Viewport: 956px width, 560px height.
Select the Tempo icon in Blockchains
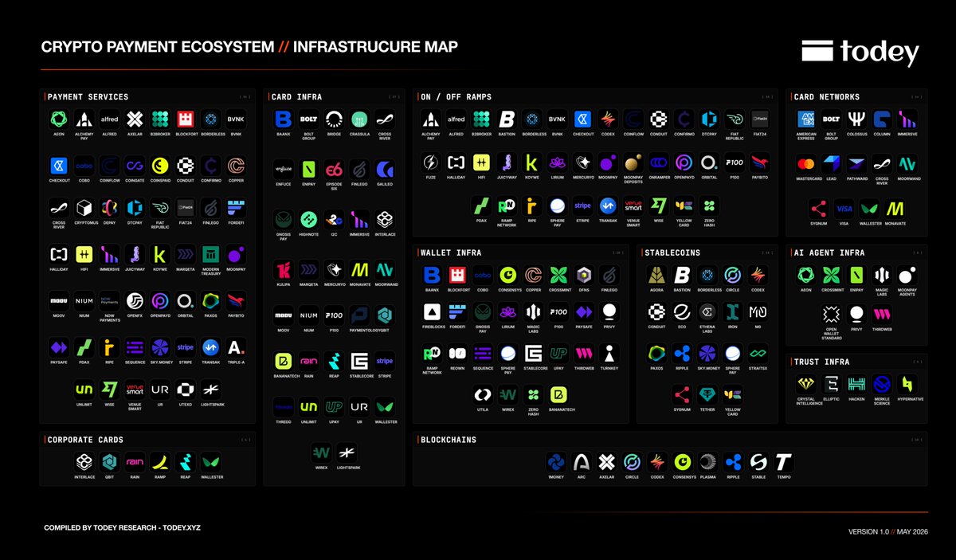(x=783, y=462)
